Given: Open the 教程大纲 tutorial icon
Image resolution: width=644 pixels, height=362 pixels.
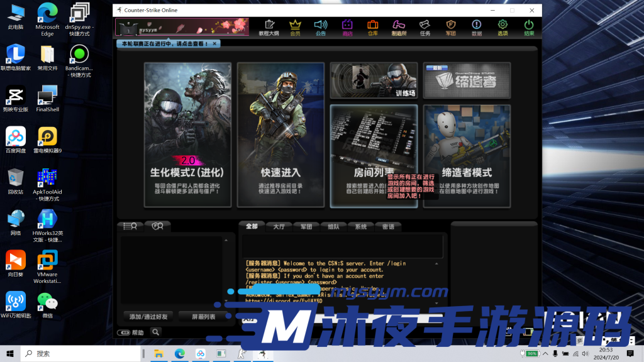Looking at the screenshot, I should point(269,27).
